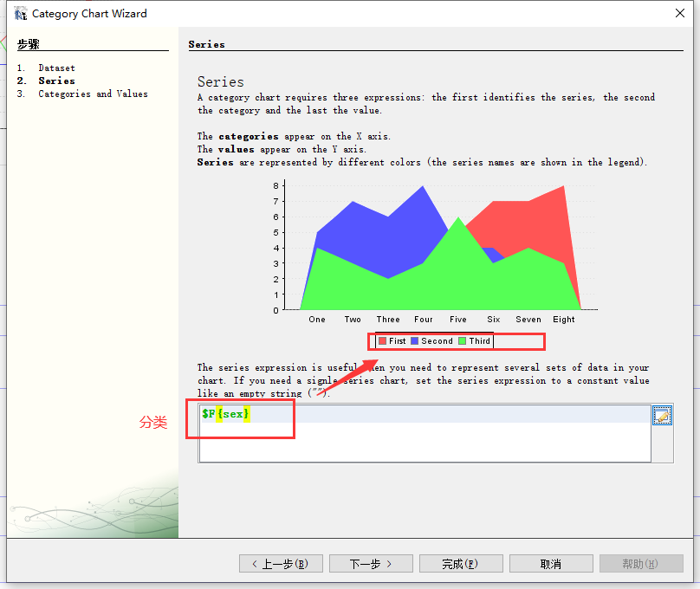Click the 'Five' category axis label
Viewport: 700px width, 589px height.
point(458,320)
